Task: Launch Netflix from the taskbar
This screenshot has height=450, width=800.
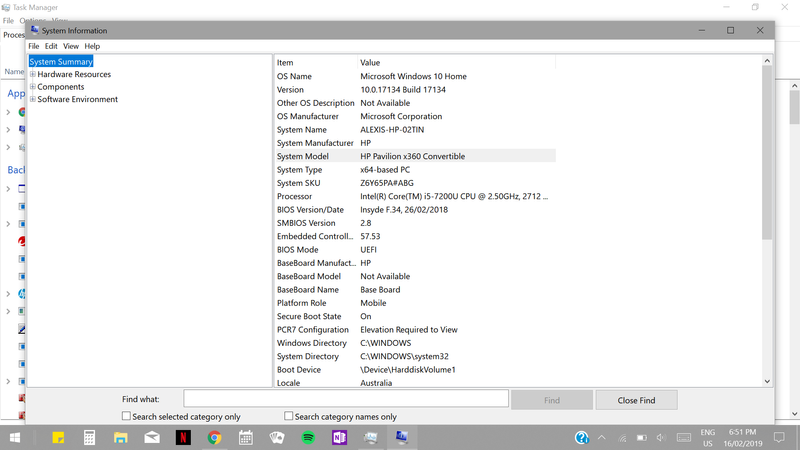Action: (x=183, y=438)
